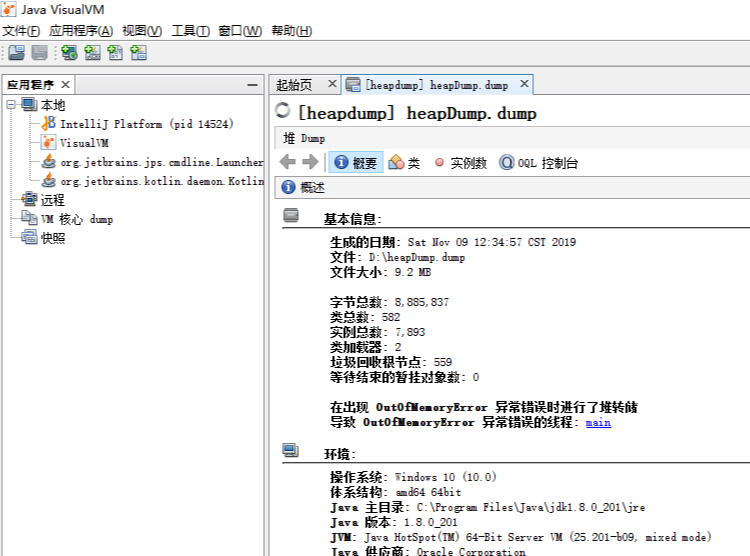
Task: Click the last snapshot toolbar icon
Action: point(139,53)
